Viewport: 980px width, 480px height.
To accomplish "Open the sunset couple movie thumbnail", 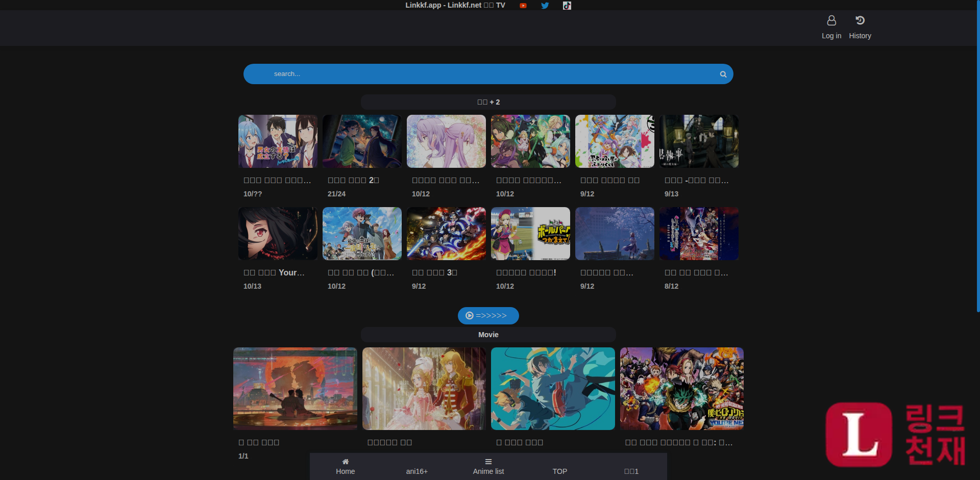I will 295,389.
